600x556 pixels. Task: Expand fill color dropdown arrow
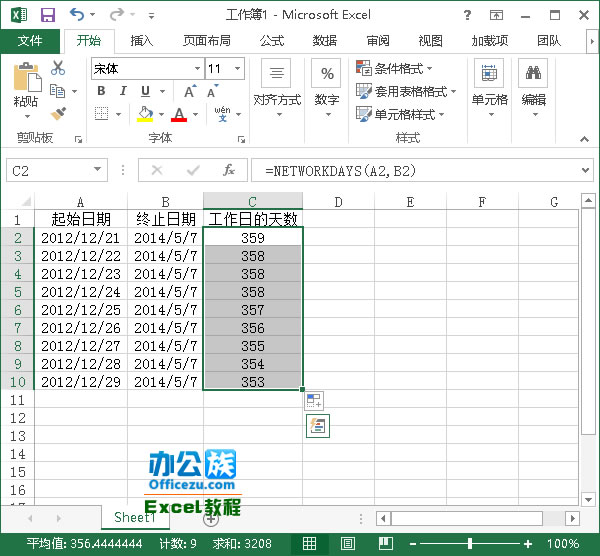tap(161, 114)
